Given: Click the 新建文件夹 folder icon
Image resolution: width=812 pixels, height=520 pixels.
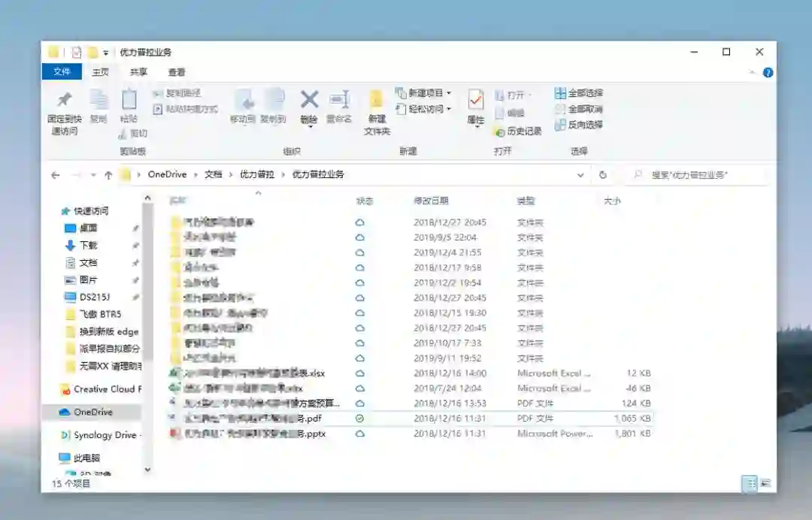Looking at the screenshot, I should 377,99.
